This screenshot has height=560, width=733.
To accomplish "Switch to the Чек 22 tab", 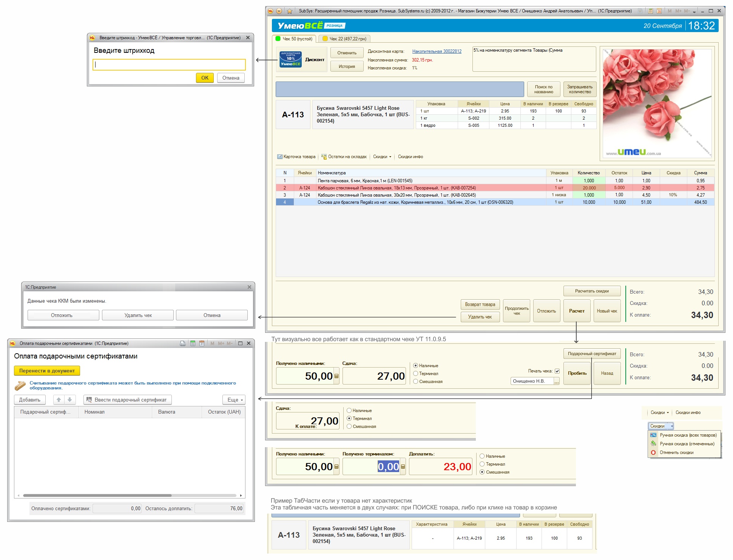I will 344,38.
